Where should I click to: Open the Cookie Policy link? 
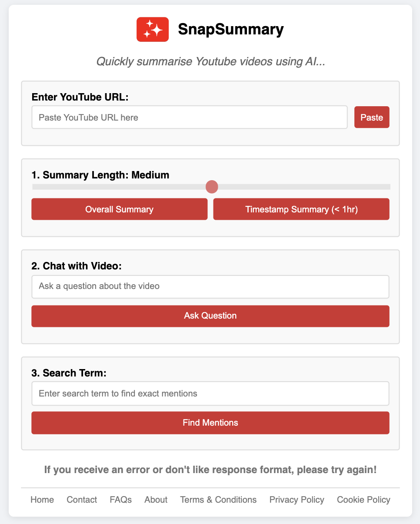tap(363, 500)
